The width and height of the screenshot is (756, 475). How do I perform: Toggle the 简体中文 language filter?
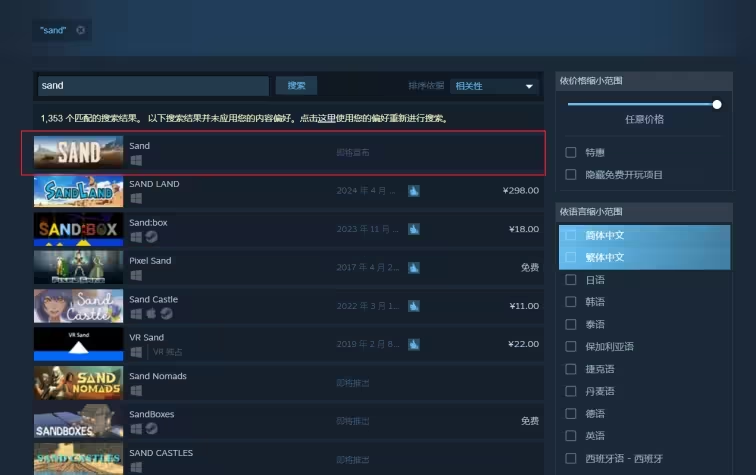(571, 235)
